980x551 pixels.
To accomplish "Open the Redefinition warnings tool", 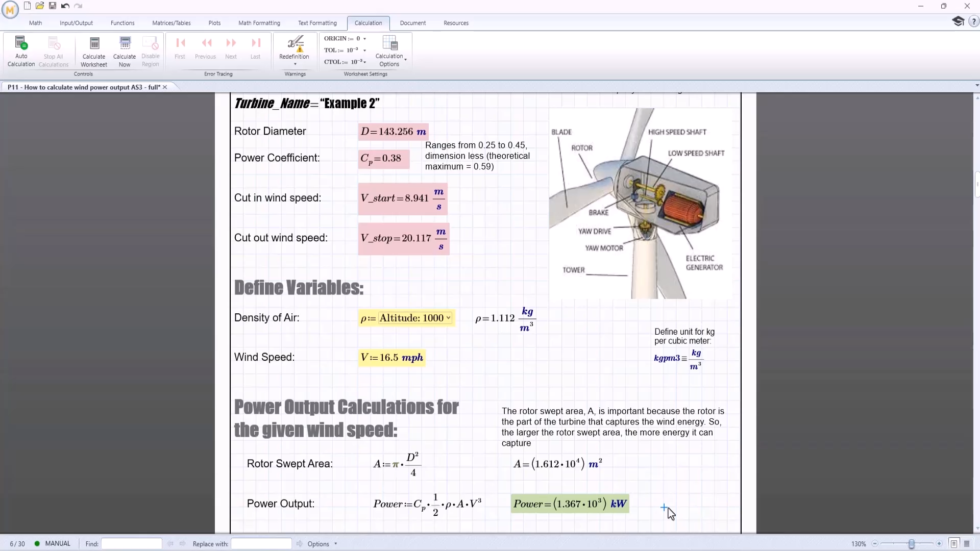I will click(295, 51).
